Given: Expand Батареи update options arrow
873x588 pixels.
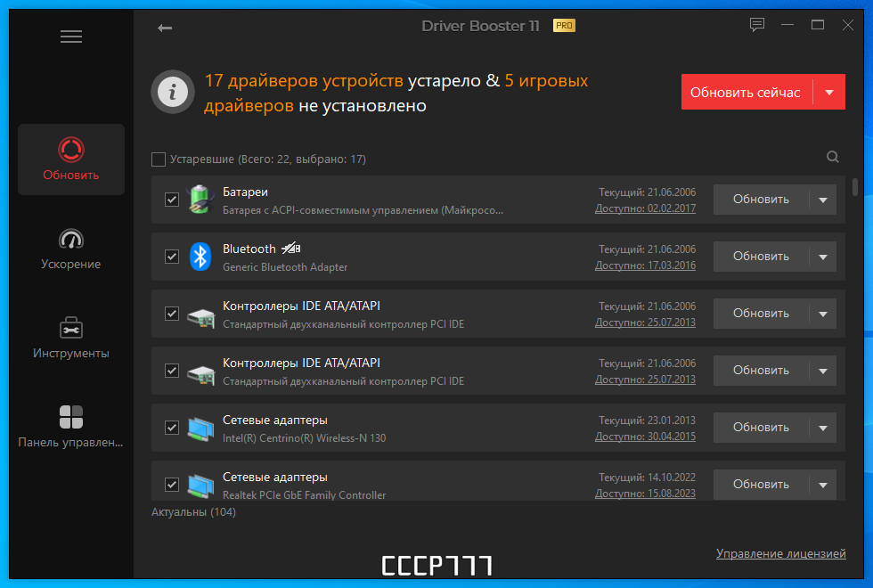Looking at the screenshot, I should (823, 200).
